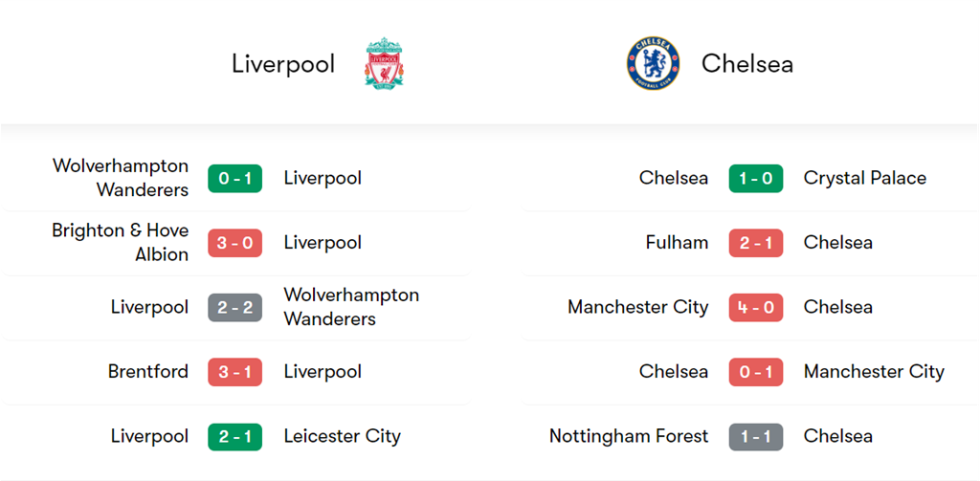
Task: Click the Crystal Palace team name
Action: 864,178
